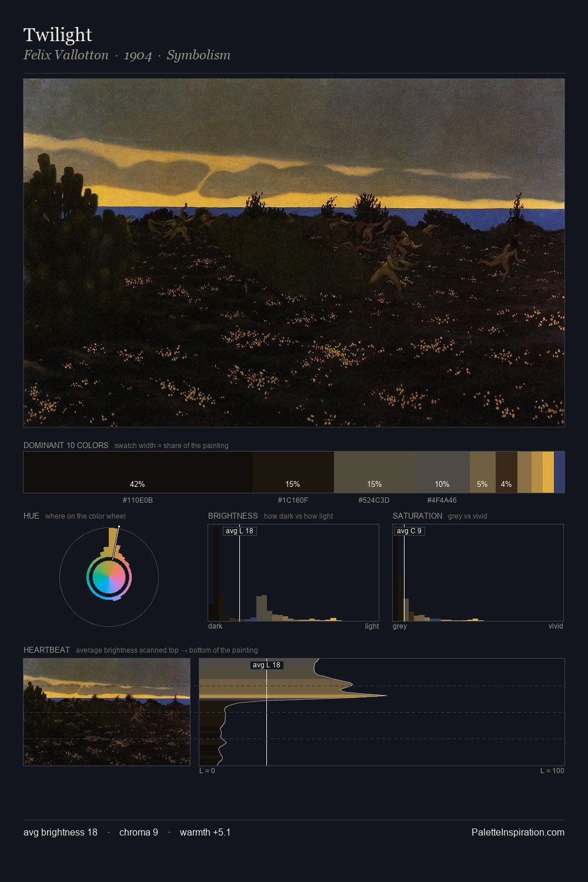Click the 'BRIGHTNESS' section heading
Screen dimensions: 588x882
point(233,516)
